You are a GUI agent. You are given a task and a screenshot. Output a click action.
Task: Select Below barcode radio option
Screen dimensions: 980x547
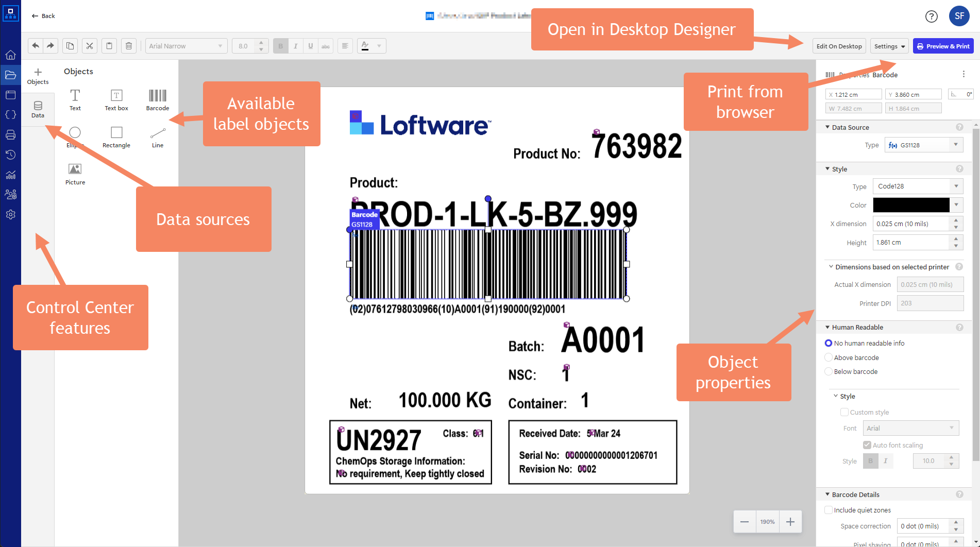pyautogui.click(x=829, y=371)
